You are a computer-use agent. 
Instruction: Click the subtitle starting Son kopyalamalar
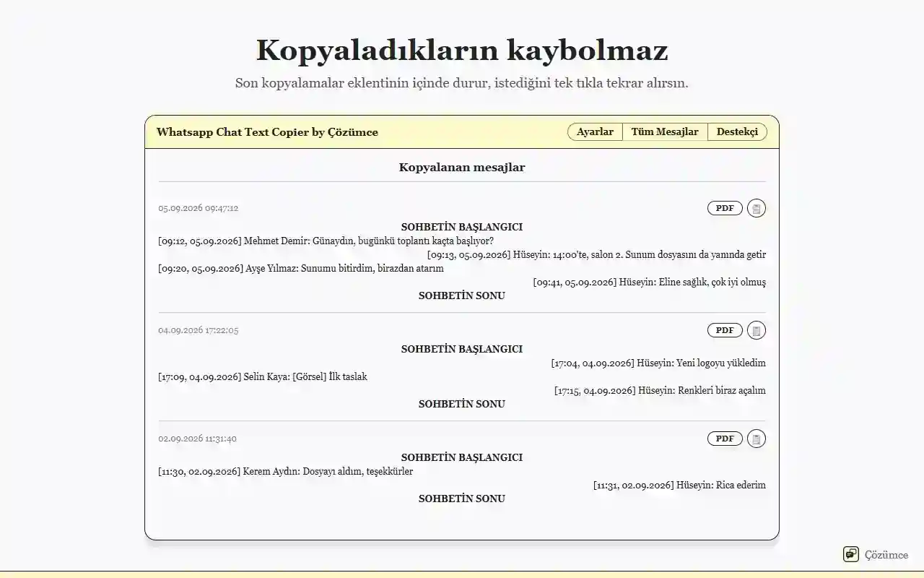[462, 83]
